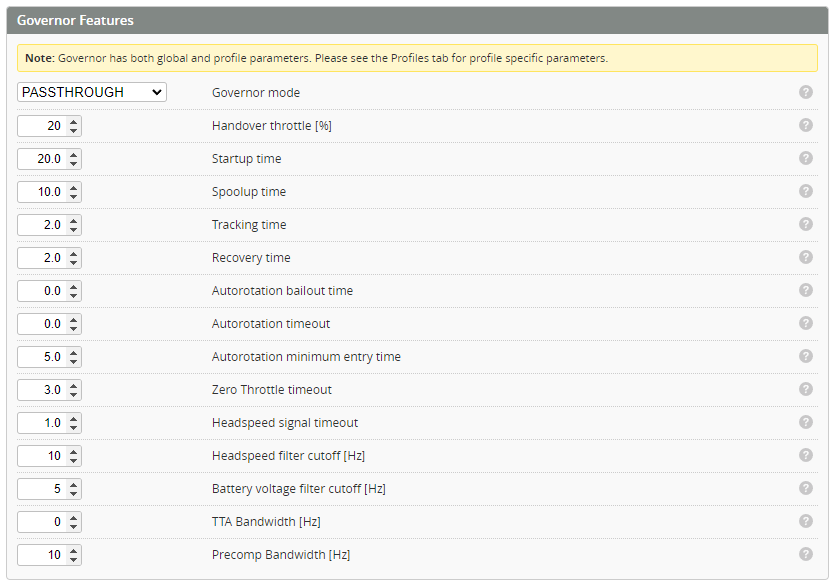This screenshot has height=586, width=835.
Task: Increase Tracking time using spinner up arrow
Action: [x=74, y=221]
